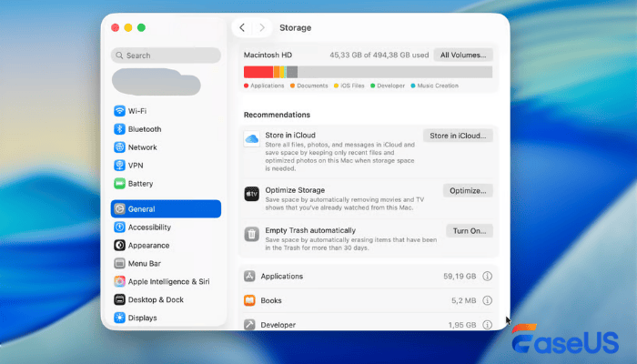Click the Applications category icon

point(249,277)
